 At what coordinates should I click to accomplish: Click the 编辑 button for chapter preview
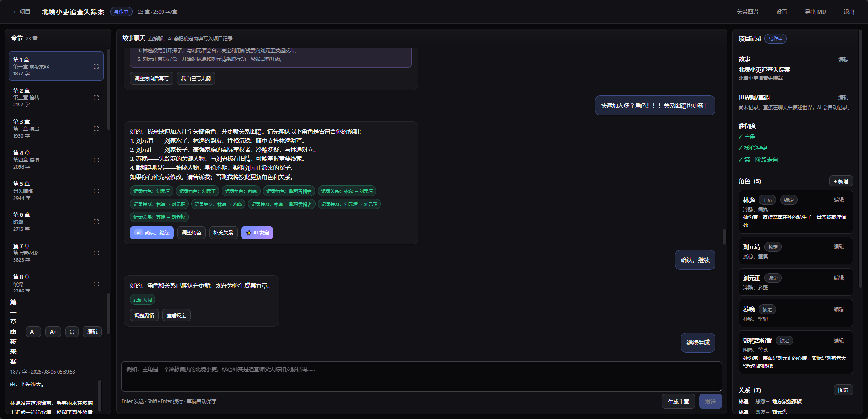(92, 332)
